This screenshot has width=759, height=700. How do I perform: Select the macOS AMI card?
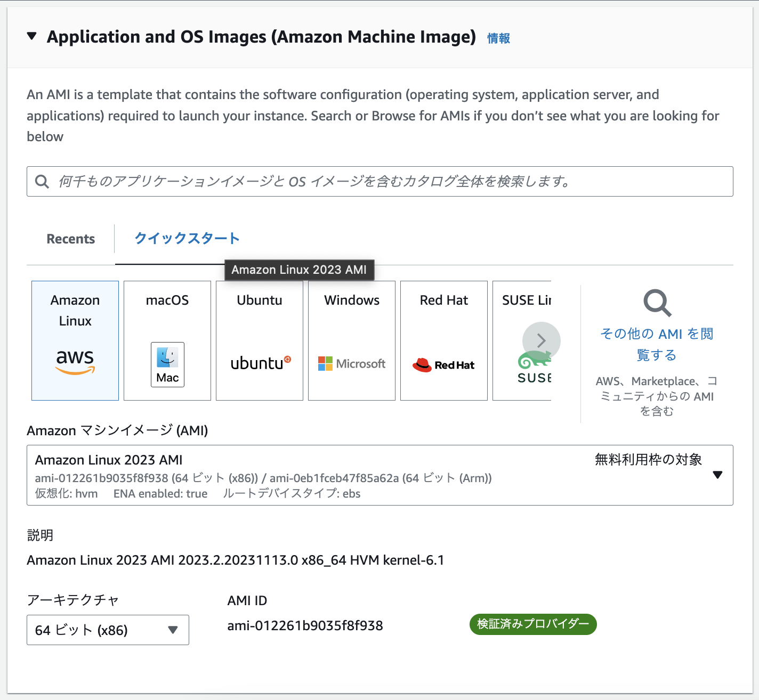point(167,341)
